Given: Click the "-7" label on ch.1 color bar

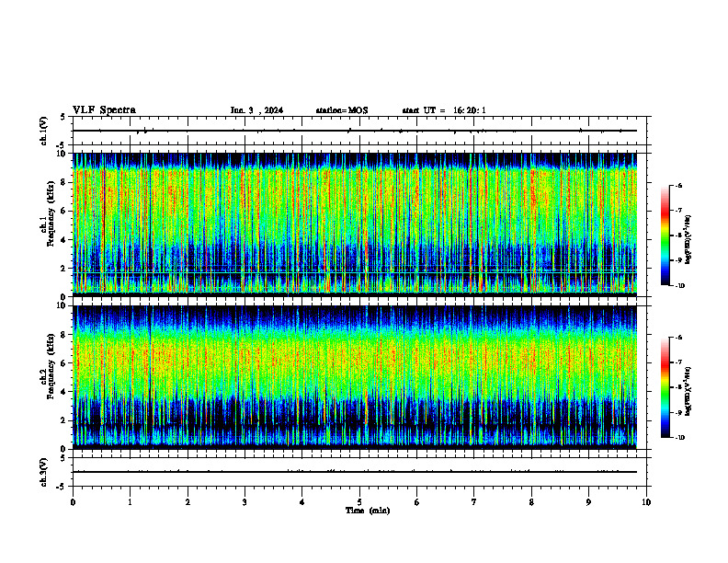Looking at the screenshot, I should coord(678,211).
